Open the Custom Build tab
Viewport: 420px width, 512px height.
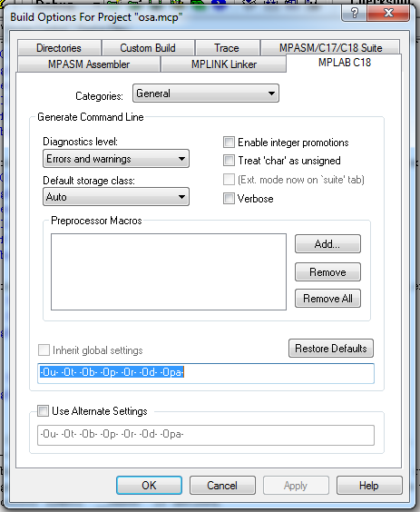click(148, 48)
